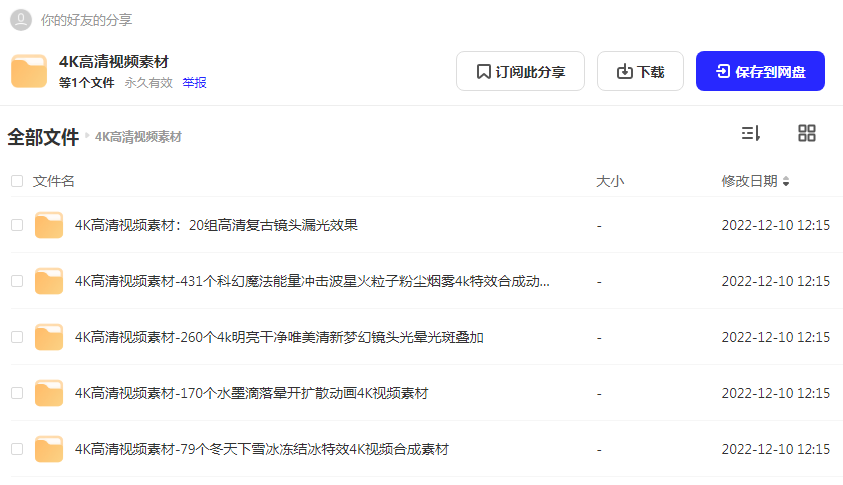The width and height of the screenshot is (843, 485).
Task: Click folder icon for 431个科幻魔法能量 row
Action: [x=49, y=281]
